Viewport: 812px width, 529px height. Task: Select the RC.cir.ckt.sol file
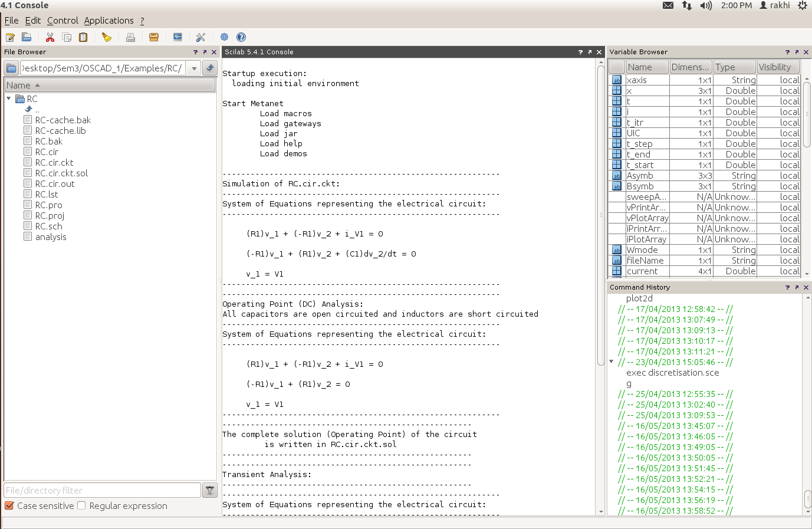coord(61,173)
